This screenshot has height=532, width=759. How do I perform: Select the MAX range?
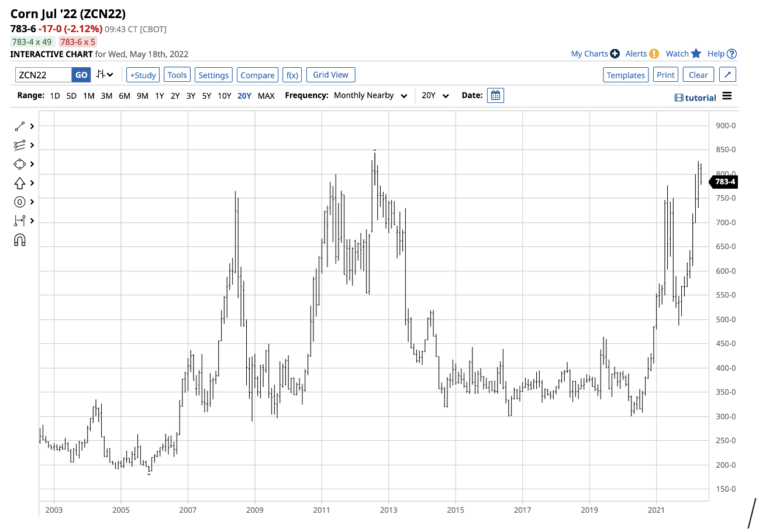point(266,96)
